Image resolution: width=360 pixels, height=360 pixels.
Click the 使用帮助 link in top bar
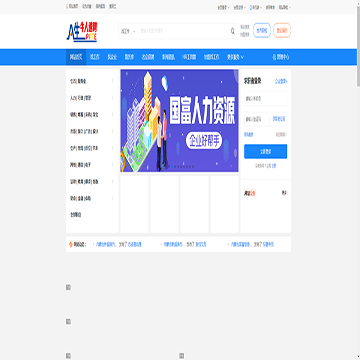point(270,7)
